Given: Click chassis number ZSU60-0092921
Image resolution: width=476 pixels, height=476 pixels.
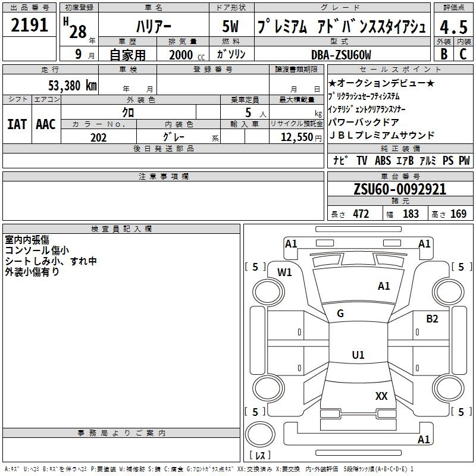Looking at the screenshot, I should point(399,190).
